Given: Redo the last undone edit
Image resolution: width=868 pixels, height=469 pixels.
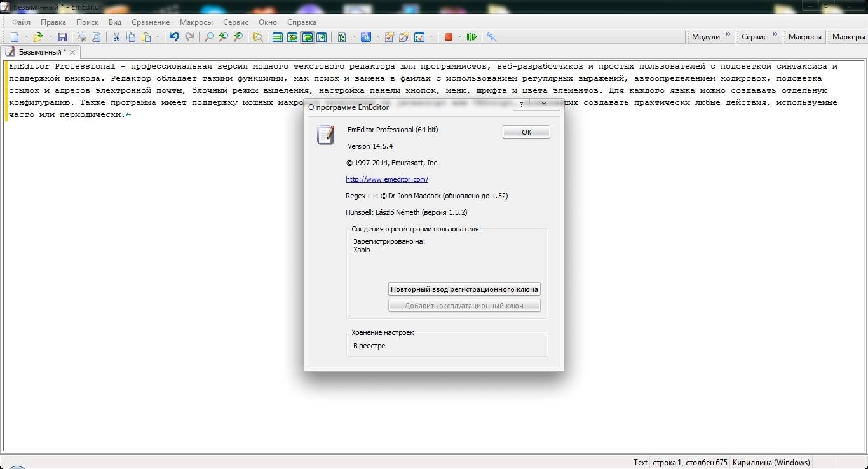Looking at the screenshot, I should pyautogui.click(x=189, y=37).
